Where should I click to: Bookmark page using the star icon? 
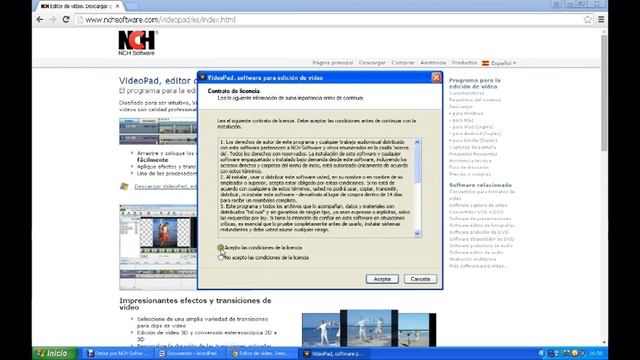pos(588,20)
